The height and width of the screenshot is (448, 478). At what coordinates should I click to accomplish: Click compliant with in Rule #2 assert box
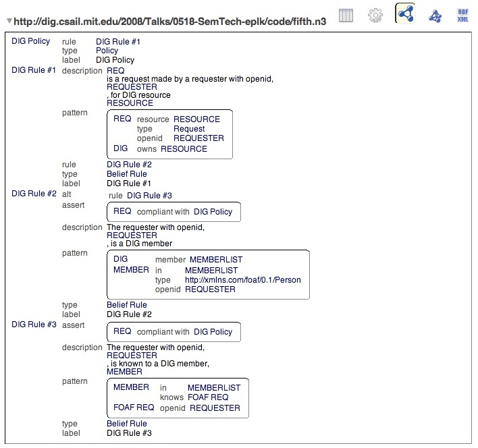tap(163, 212)
